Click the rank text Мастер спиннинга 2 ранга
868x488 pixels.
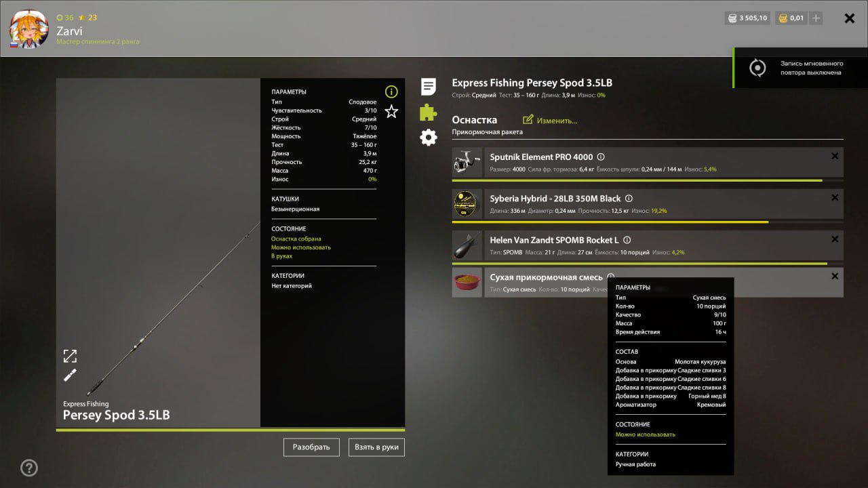point(98,42)
